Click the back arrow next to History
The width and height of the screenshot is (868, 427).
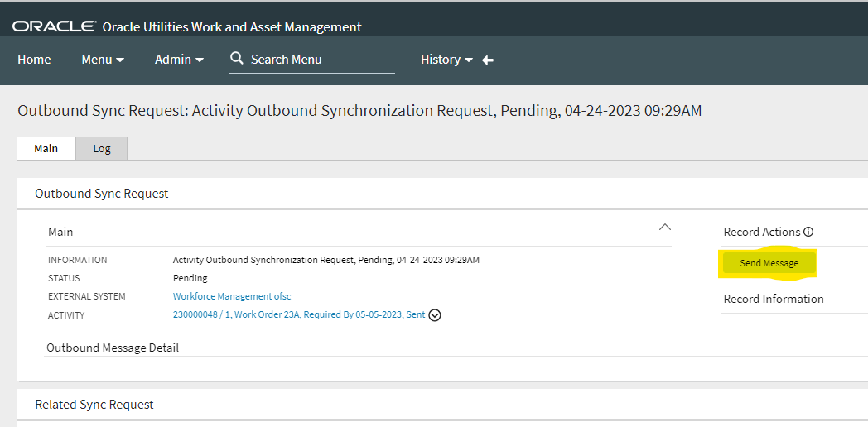tap(488, 60)
